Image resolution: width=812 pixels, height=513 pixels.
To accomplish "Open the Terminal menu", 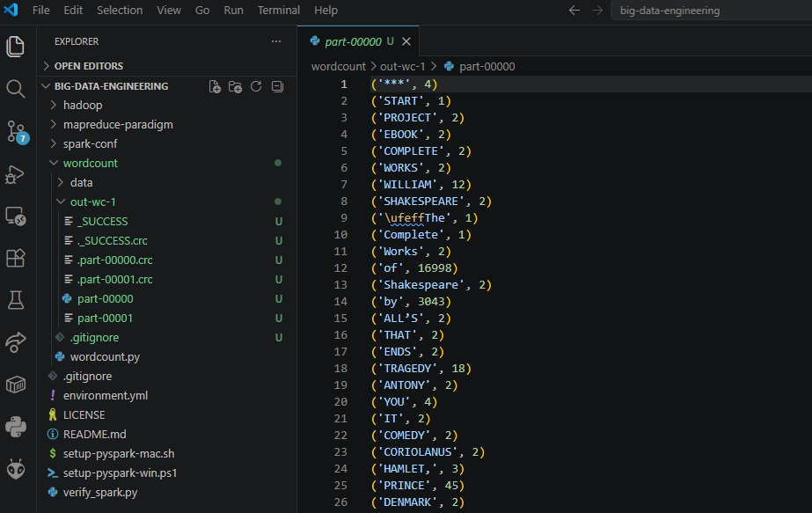I will click(279, 11).
